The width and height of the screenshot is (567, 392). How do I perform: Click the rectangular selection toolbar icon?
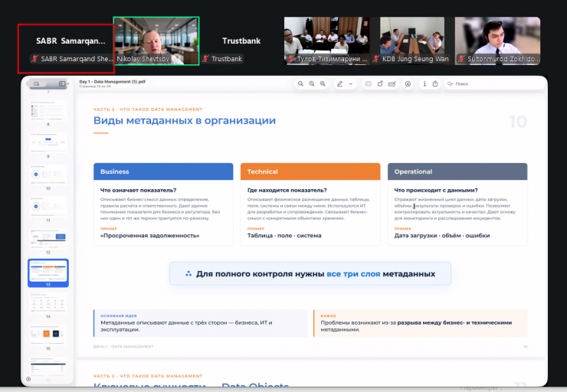coord(368,83)
